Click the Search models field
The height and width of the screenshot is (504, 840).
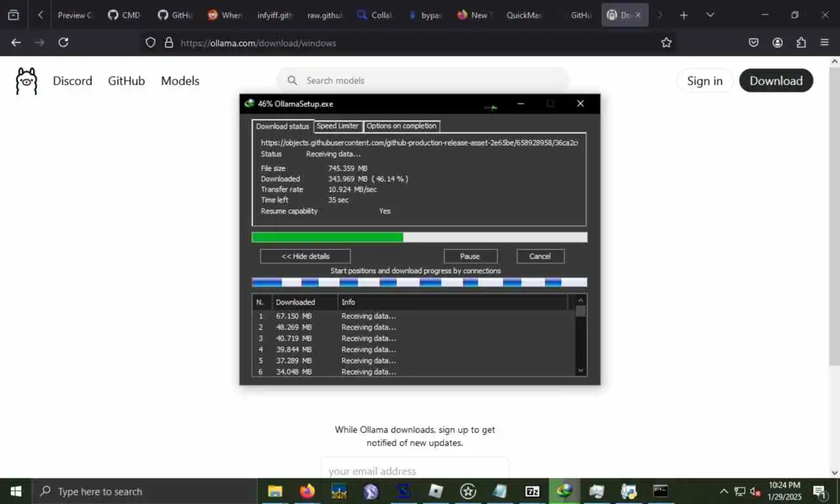pos(423,80)
